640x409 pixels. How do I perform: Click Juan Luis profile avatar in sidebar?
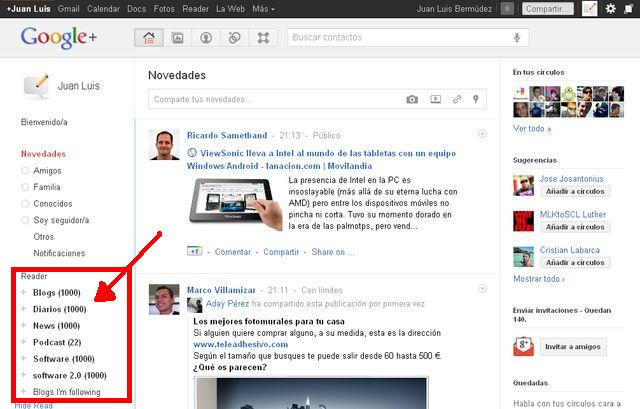[x=37, y=87]
